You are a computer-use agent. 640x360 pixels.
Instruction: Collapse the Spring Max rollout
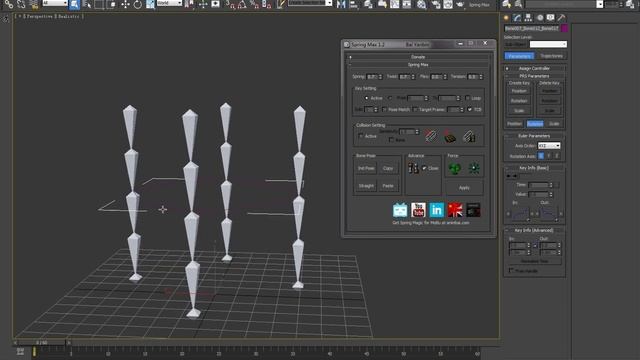(418, 64)
